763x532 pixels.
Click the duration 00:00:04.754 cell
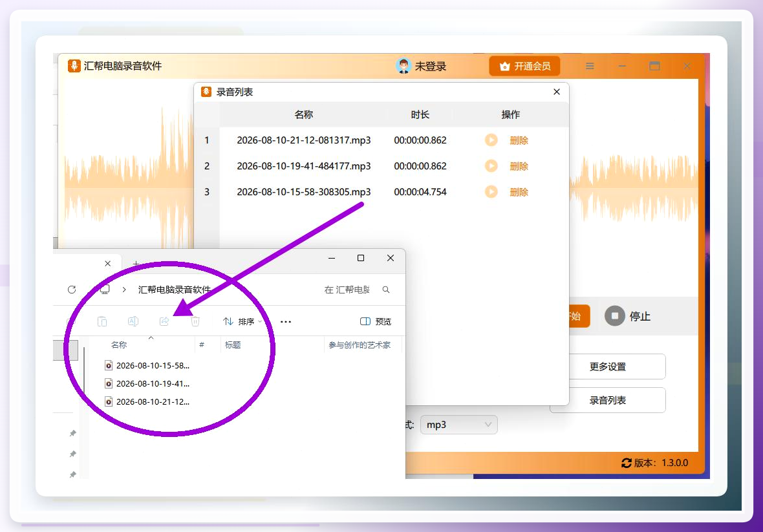coord(420,192)
